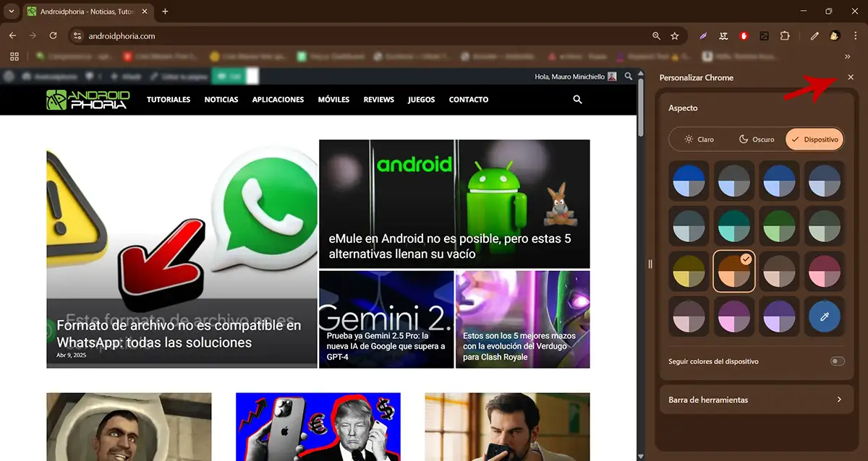Bookmark this page with the star icon
Image resolution: width=868 pixels, height=461 pixels.
pyautogui.click(x=675, y=35)
